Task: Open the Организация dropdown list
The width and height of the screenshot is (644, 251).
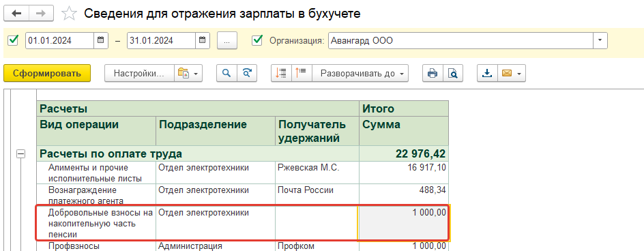Action: [600, 40]
